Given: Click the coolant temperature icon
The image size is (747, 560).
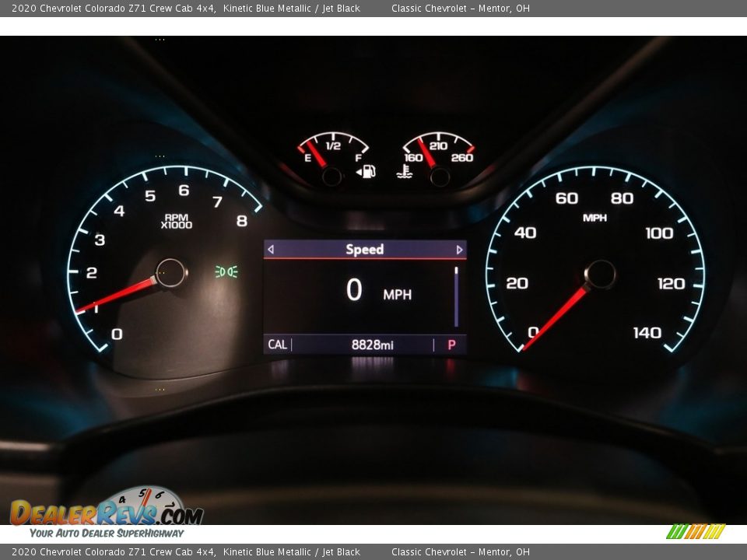Looking at the screenshot, I should (404, 172).
